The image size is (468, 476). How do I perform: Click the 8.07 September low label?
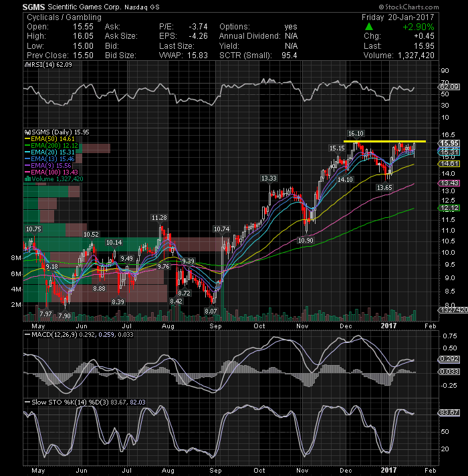[x=211, y=311]
